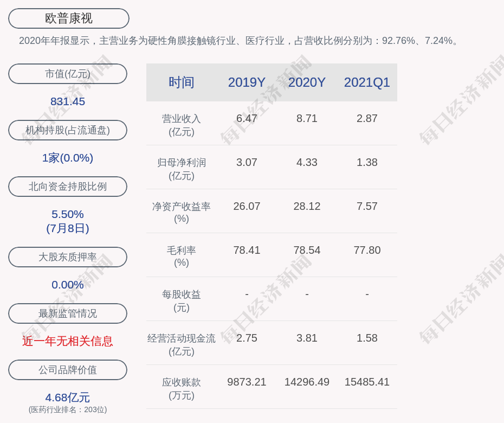504x423 pixels.
Task: Select the institutional holding value 1家(0.0%)
Action: [68, 158]
